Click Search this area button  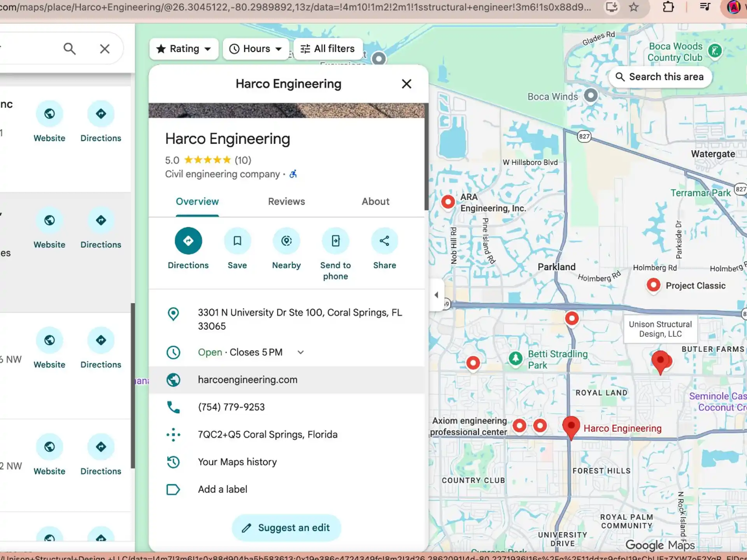(x=660, y=77)
